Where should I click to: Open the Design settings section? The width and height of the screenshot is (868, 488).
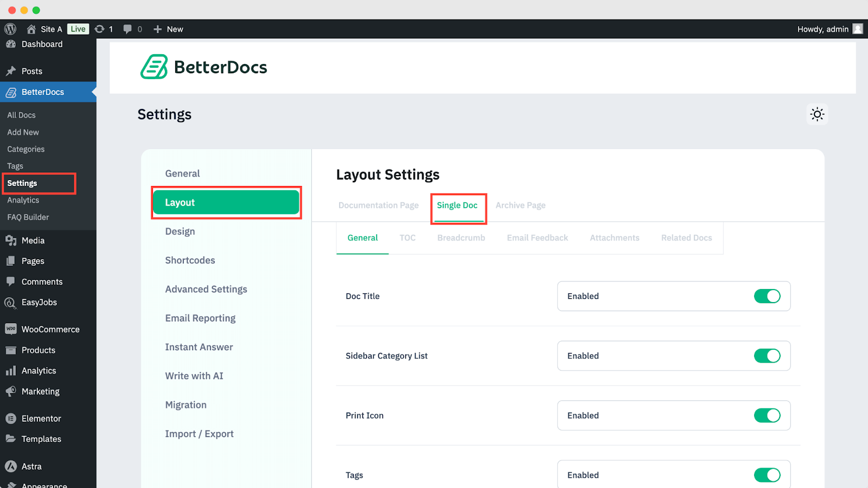click(x=180, y=231)
